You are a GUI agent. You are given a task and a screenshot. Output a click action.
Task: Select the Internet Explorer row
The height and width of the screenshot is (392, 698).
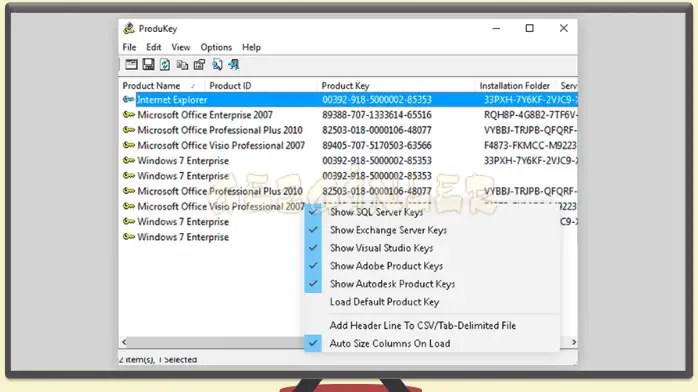(x=348, y=100)
